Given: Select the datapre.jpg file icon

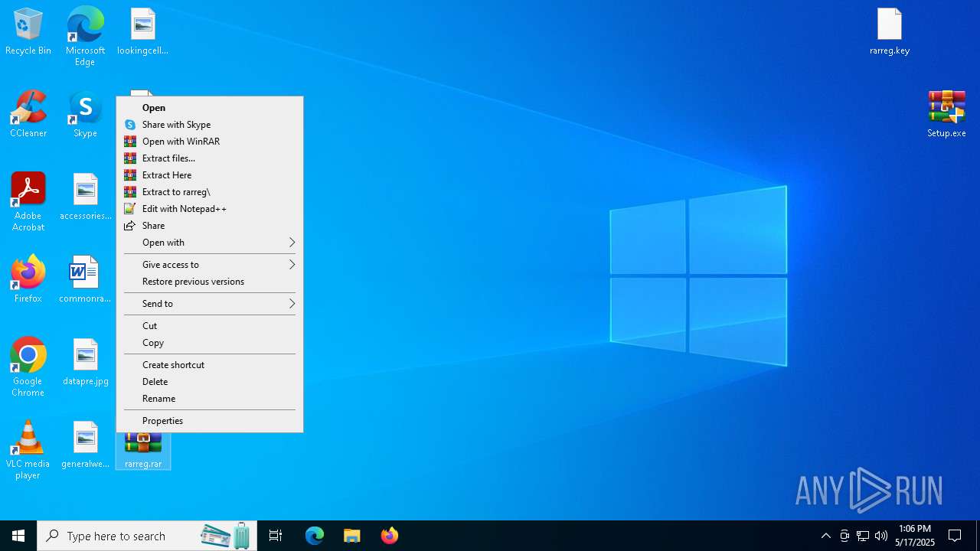Looking at the screenshot, I should pyautogui.click(x=86, y=363).
